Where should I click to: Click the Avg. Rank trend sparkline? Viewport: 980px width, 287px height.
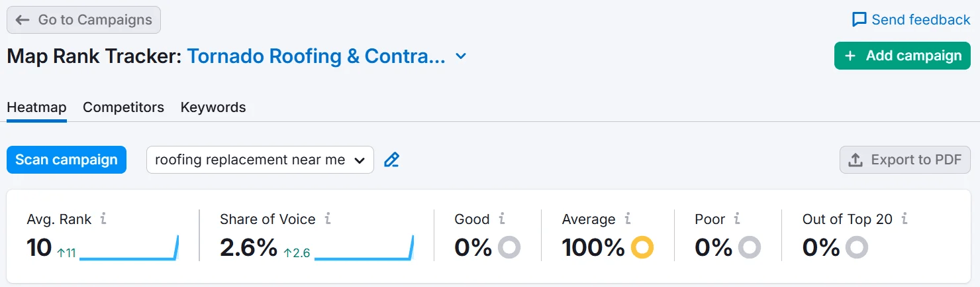tap(129, 249)
